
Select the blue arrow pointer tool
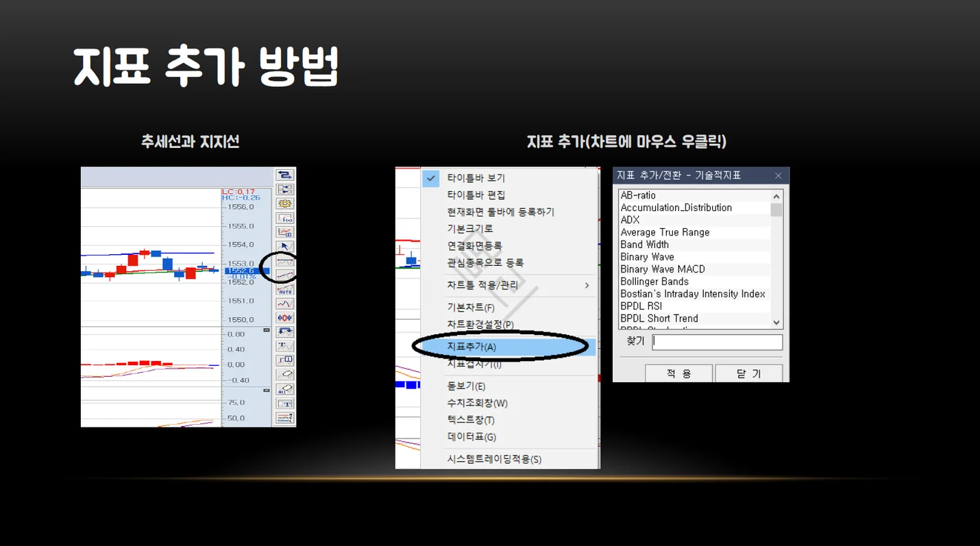point(285,246)
